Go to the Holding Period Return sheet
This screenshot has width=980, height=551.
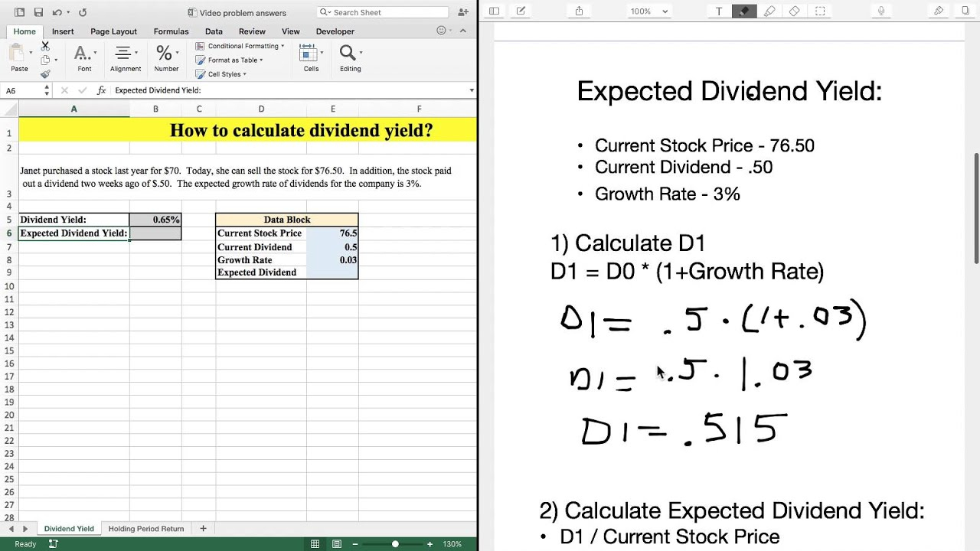pyautogui.click(x=146, y=529)
